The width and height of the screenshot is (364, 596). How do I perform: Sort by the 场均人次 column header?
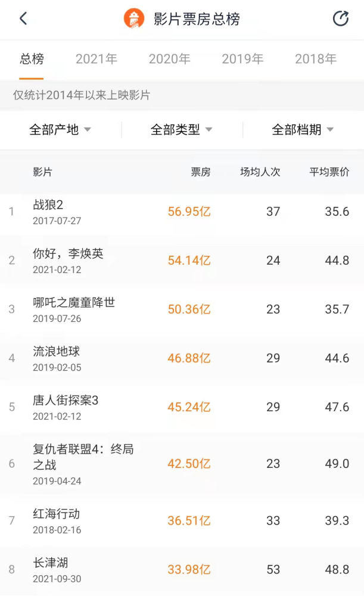[x=260, y=172]
